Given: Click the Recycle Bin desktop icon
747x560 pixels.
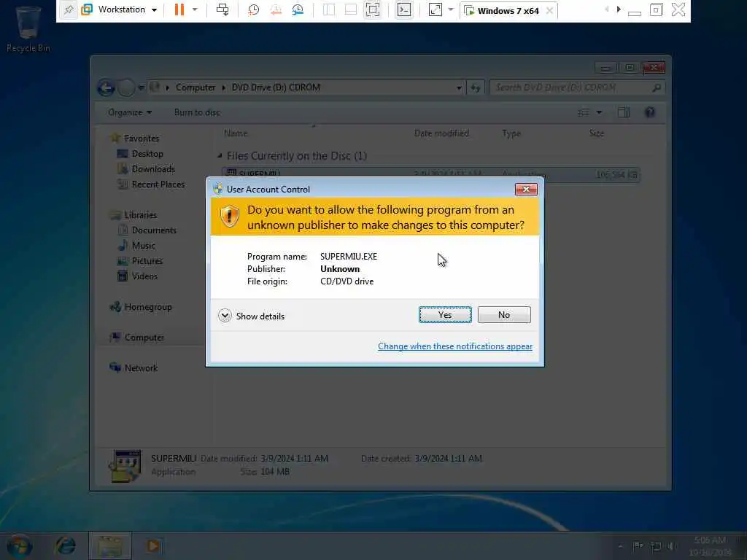Looking at the screenshot, I should (28, 29).
